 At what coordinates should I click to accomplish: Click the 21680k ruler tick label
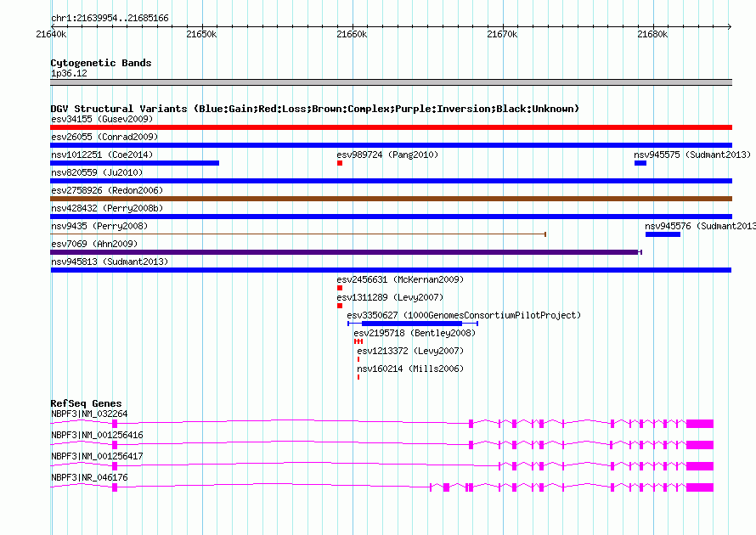tap(653, 34)
